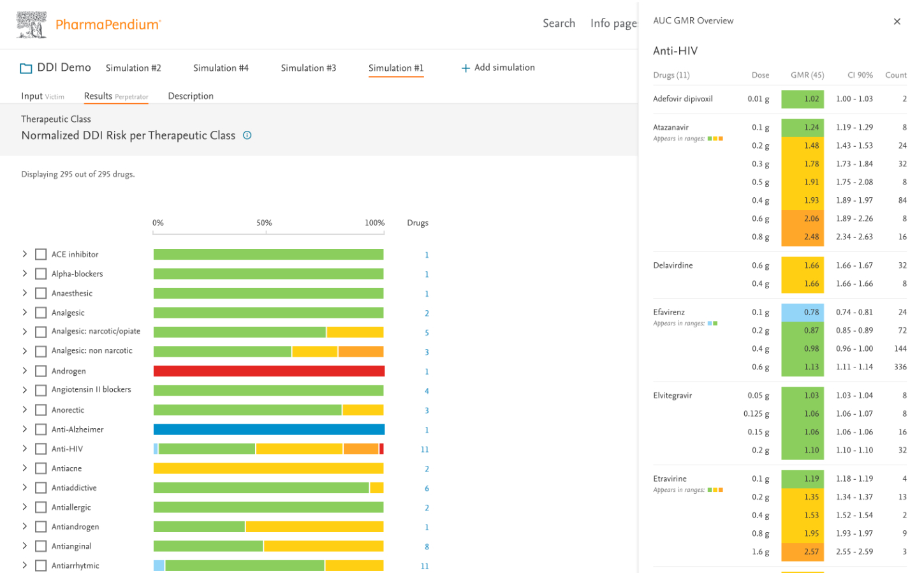Expand the Antiarrhythmic row chevron
This screenshot has height=573, width=924.
(x=25, y=565)
